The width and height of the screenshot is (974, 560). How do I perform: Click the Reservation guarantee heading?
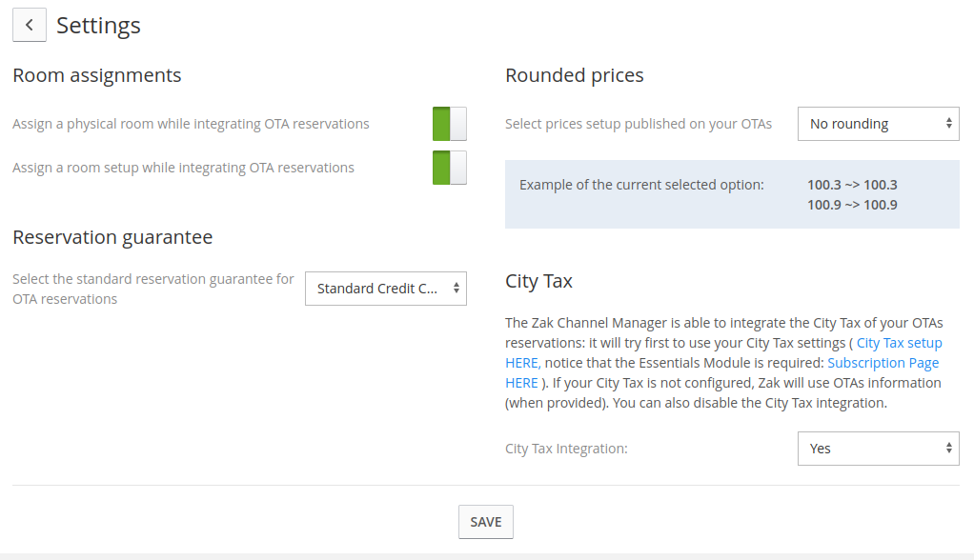point(112,237)
